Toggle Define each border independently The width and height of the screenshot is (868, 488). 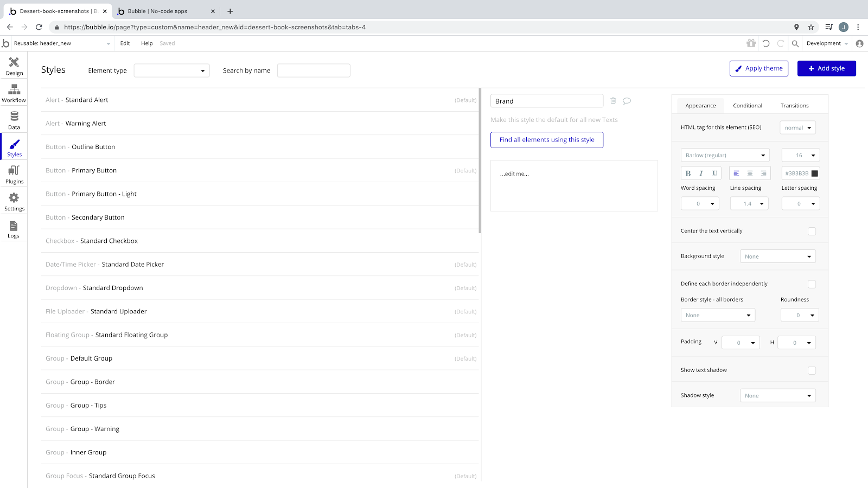[x=812, y=284]
